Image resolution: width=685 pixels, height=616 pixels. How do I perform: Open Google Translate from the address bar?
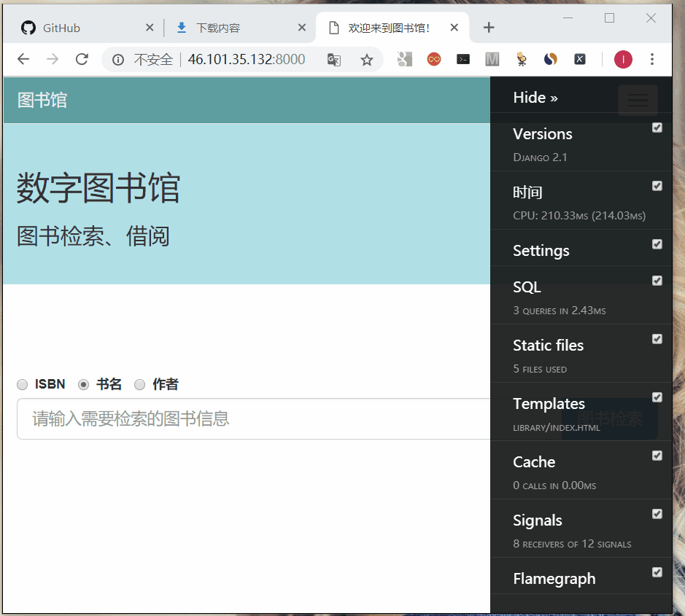point(333,60)
